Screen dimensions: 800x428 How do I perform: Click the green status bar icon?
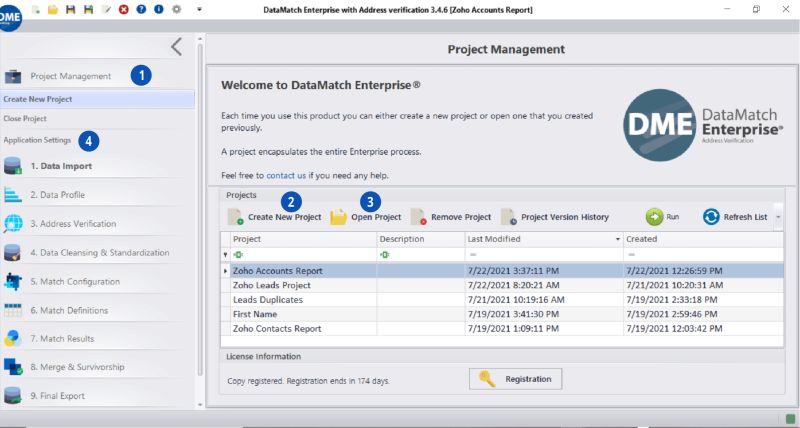coord(790,419)
